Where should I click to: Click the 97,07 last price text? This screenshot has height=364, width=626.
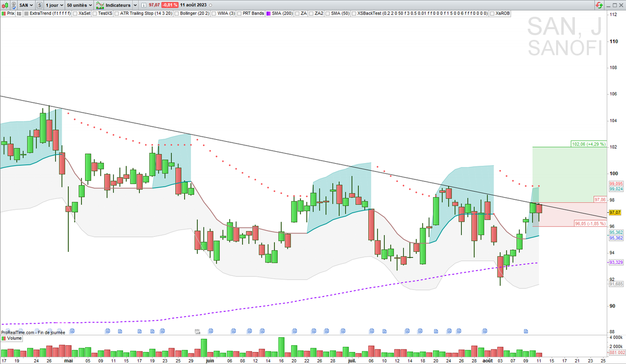[x=154, y=5]
